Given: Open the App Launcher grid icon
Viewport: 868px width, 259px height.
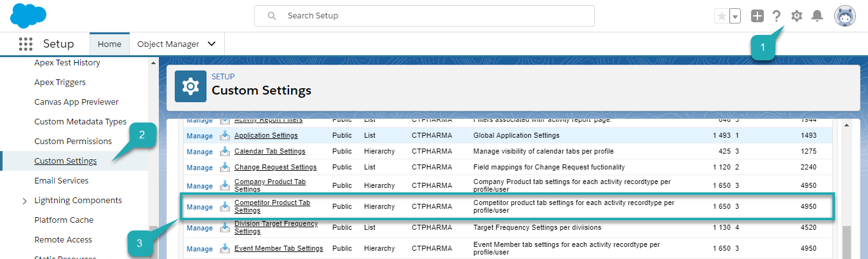Looking at the screenshot, I should (25, 44).
